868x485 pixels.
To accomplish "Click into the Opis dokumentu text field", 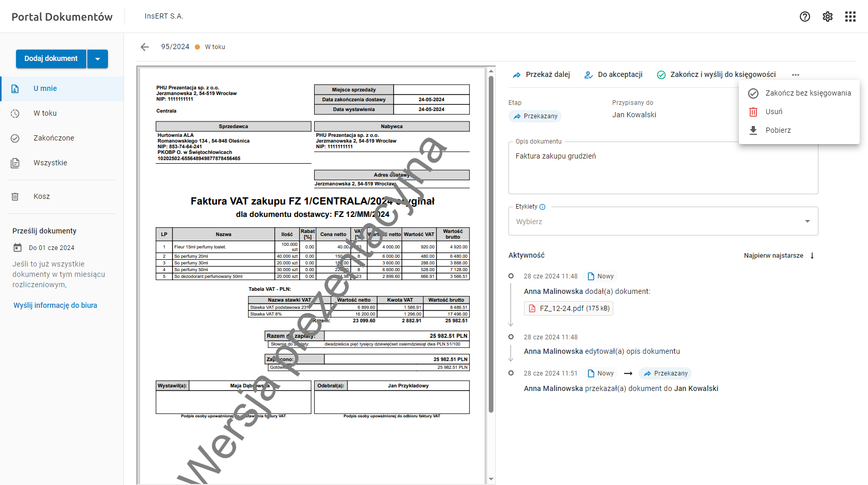I will tap(663, 168).
